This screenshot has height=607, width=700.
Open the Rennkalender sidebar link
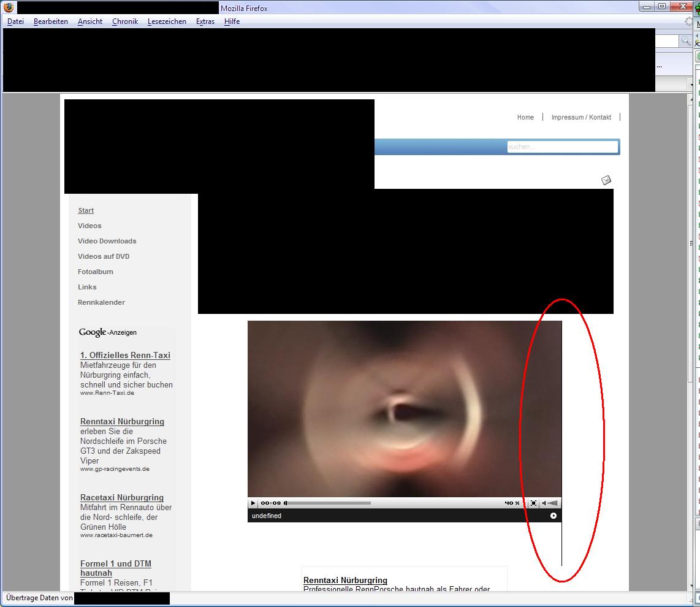pyautogui.click(x=101, y=302)
